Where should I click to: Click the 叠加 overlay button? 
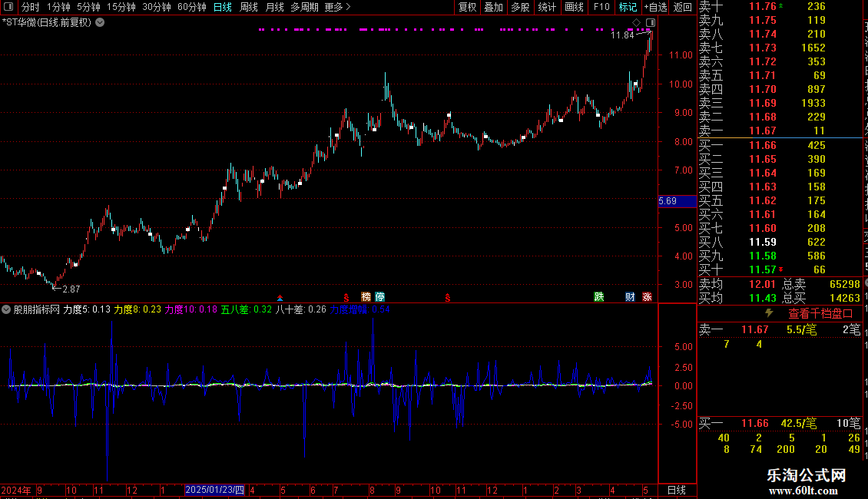point(494,7)
